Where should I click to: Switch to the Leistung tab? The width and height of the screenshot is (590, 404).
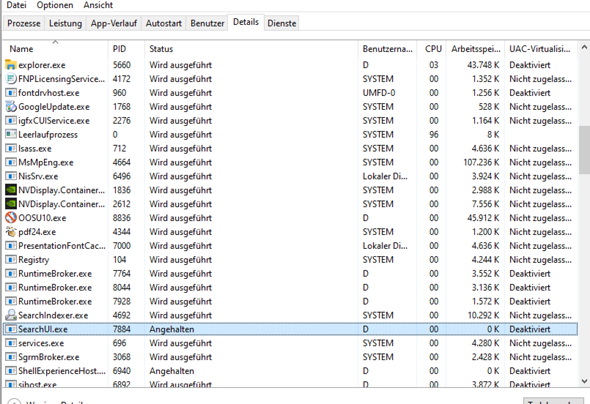click(x=65, y=23)
